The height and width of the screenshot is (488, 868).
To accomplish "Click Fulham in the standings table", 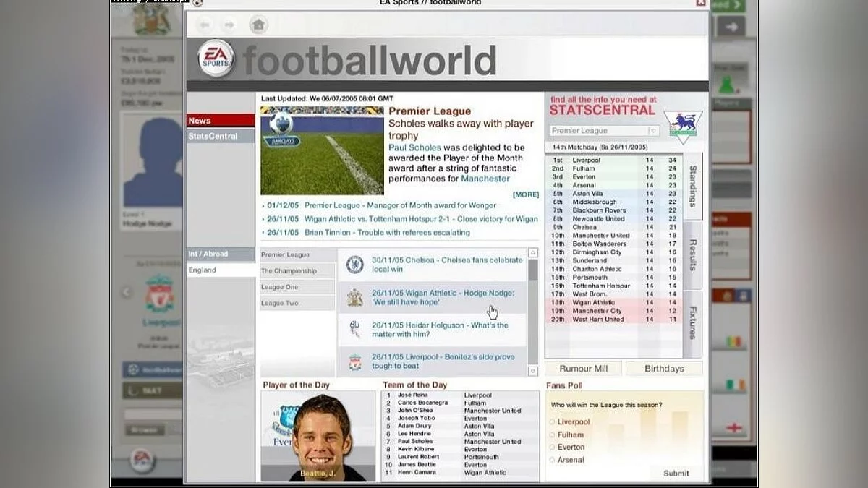I will (x=584, y=168).
